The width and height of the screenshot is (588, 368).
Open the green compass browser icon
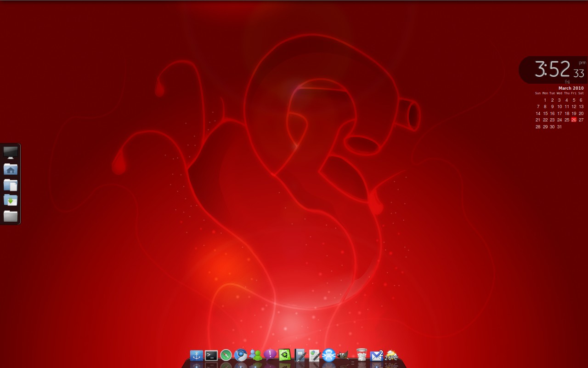pos(226,355)
